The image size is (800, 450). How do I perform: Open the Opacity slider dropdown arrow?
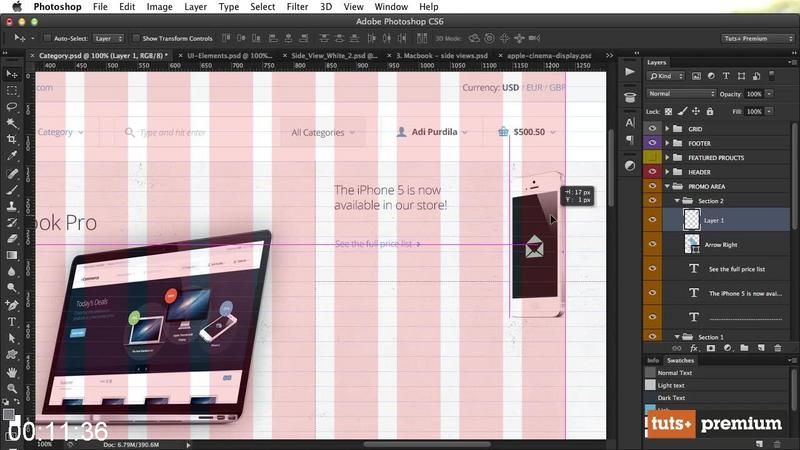pos(769,93)
